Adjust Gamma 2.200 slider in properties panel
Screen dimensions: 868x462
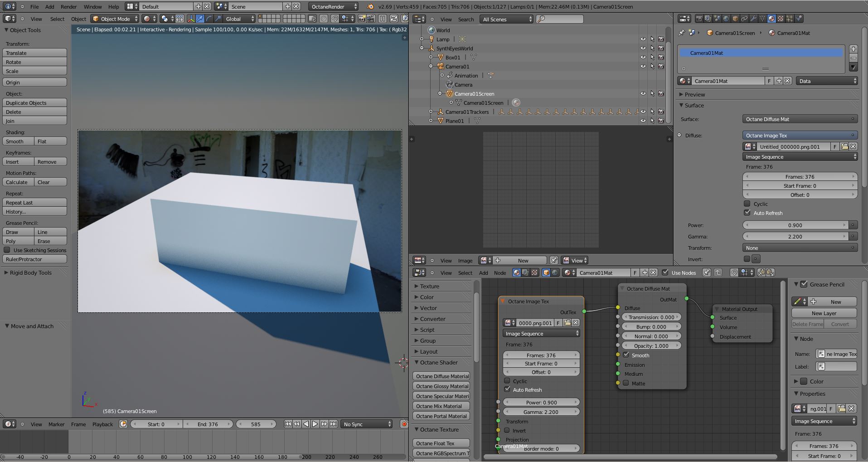795,236
